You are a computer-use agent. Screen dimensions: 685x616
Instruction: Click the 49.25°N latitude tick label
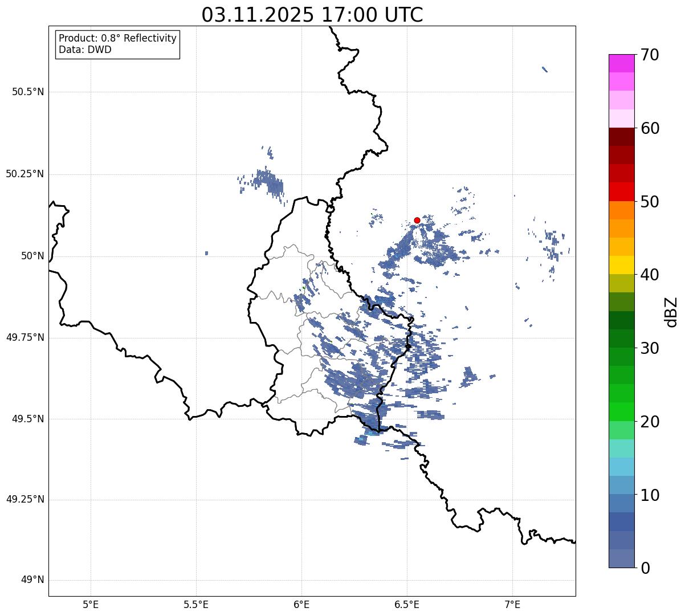click(x=25, y=500)
